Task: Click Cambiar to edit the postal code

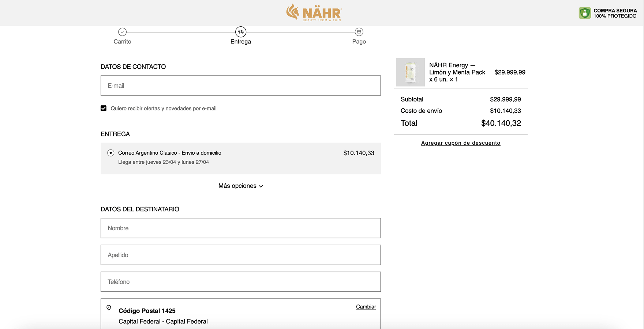Action: pos(366,307)
